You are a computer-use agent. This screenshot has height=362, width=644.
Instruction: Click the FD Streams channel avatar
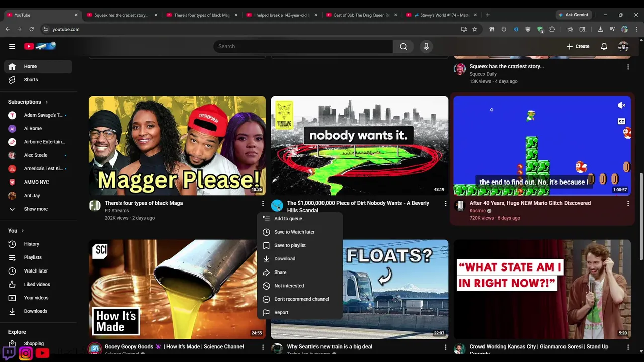(x=95, y=205)
